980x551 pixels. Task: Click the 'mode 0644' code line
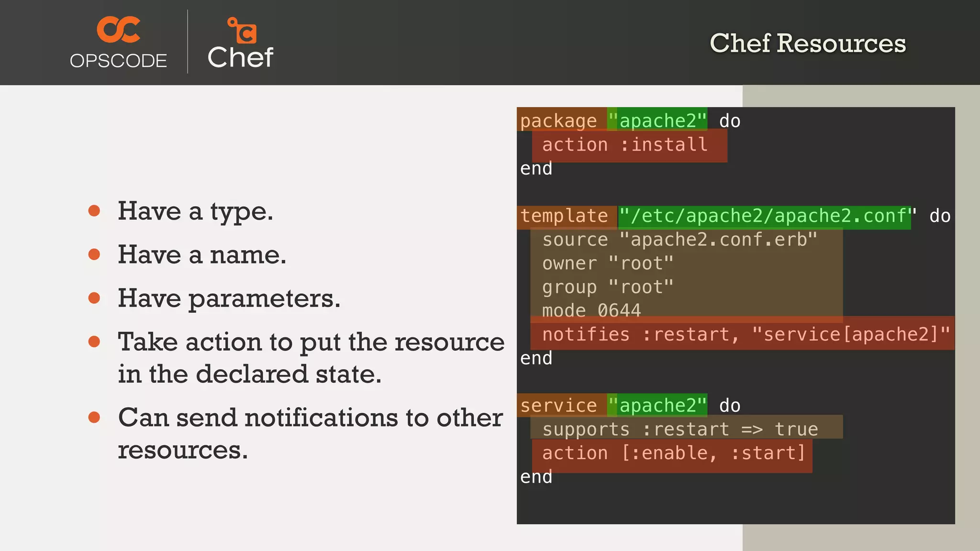591,310
